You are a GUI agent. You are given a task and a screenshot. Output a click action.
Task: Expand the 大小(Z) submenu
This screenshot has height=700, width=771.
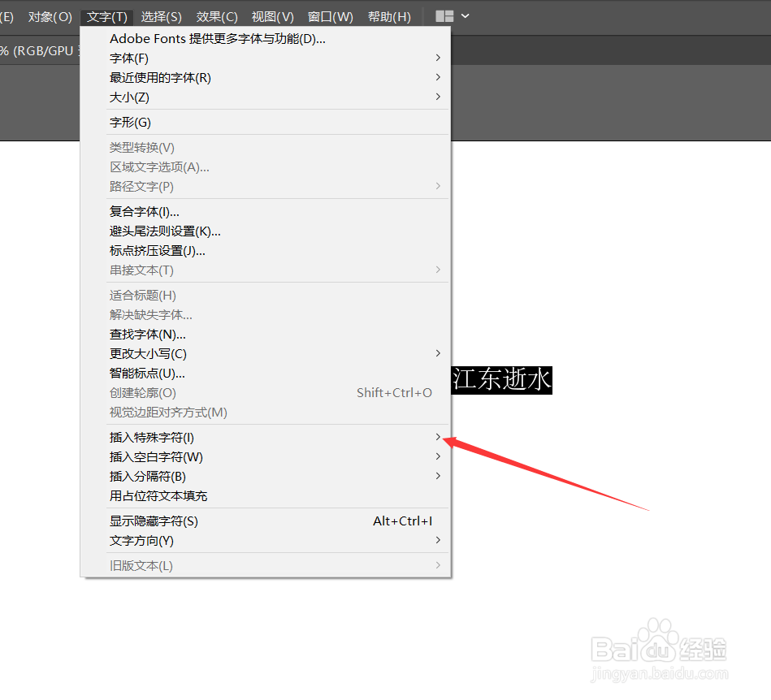266,97
